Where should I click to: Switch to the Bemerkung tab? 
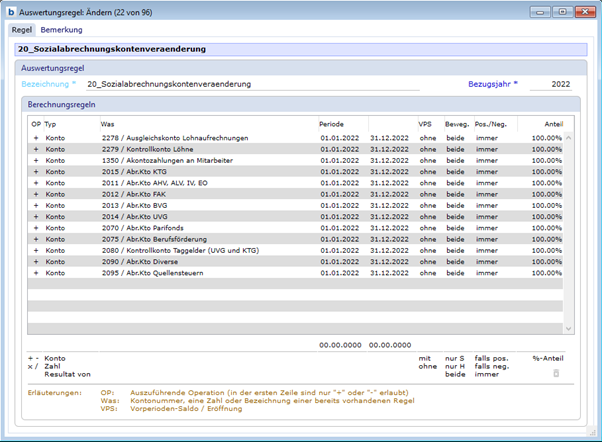click(62, 30)
